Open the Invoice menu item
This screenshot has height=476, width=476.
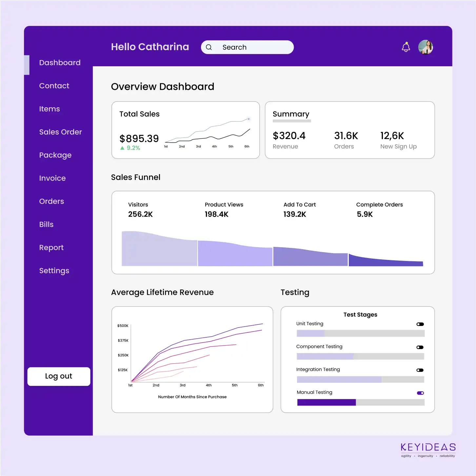52,178
